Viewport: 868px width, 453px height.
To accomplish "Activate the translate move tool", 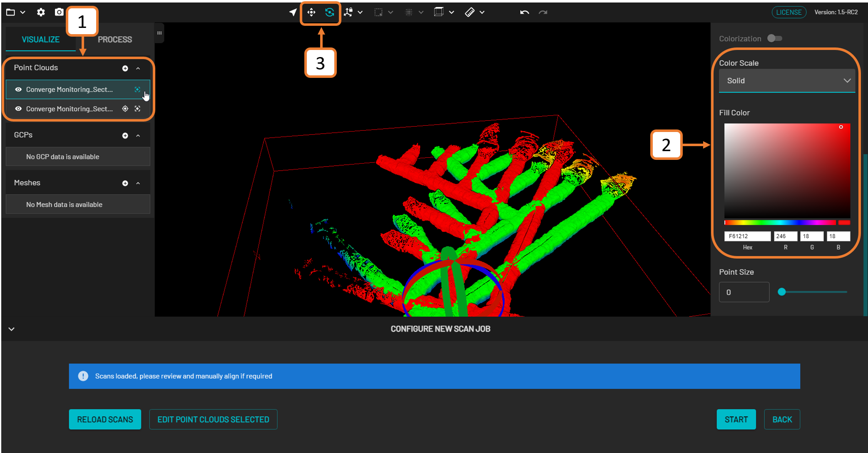I will click(x=311, y=12).
